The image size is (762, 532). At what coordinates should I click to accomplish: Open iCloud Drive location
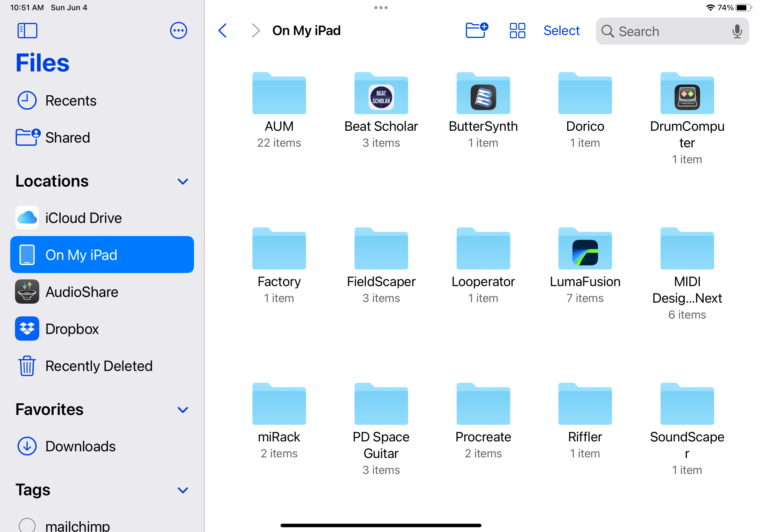coord(102,218)
